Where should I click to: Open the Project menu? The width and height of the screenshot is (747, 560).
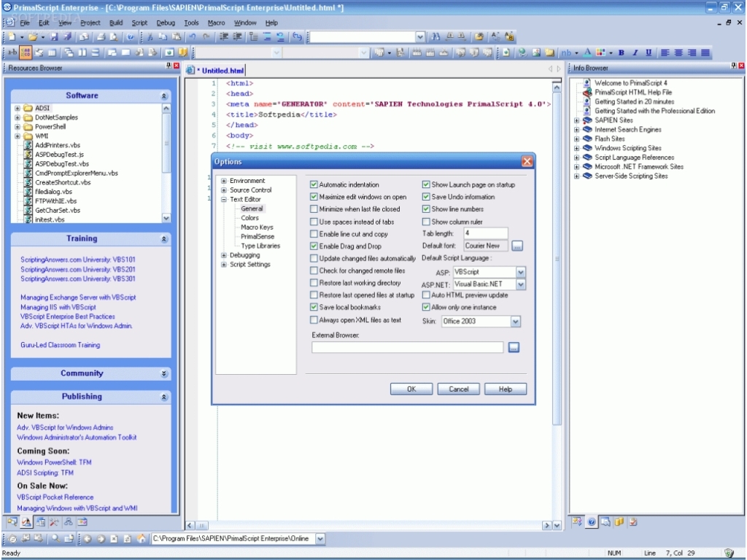[x=90, y=23]
